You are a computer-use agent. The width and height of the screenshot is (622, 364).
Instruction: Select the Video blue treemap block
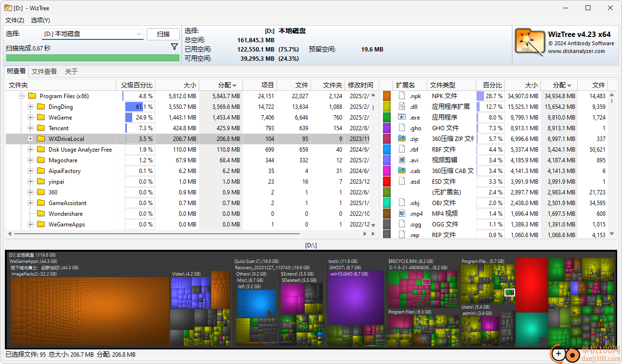pyautogui.click(x=190, y=293)
